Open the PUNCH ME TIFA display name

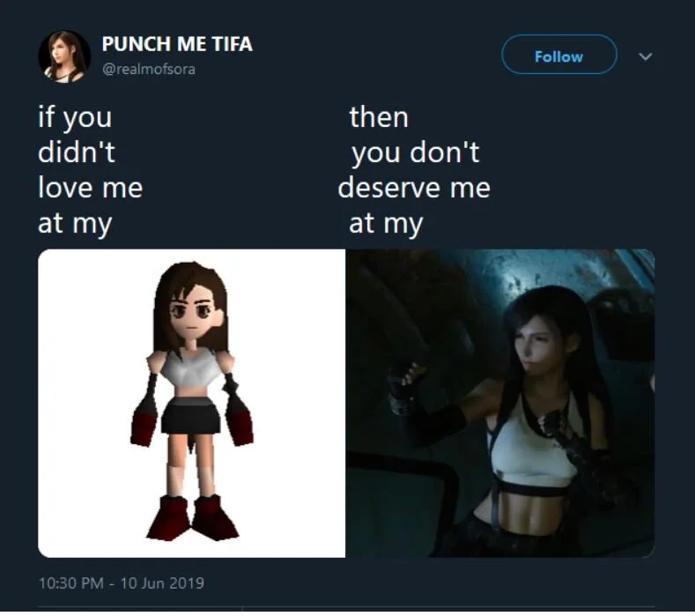(x=177, y=44)
